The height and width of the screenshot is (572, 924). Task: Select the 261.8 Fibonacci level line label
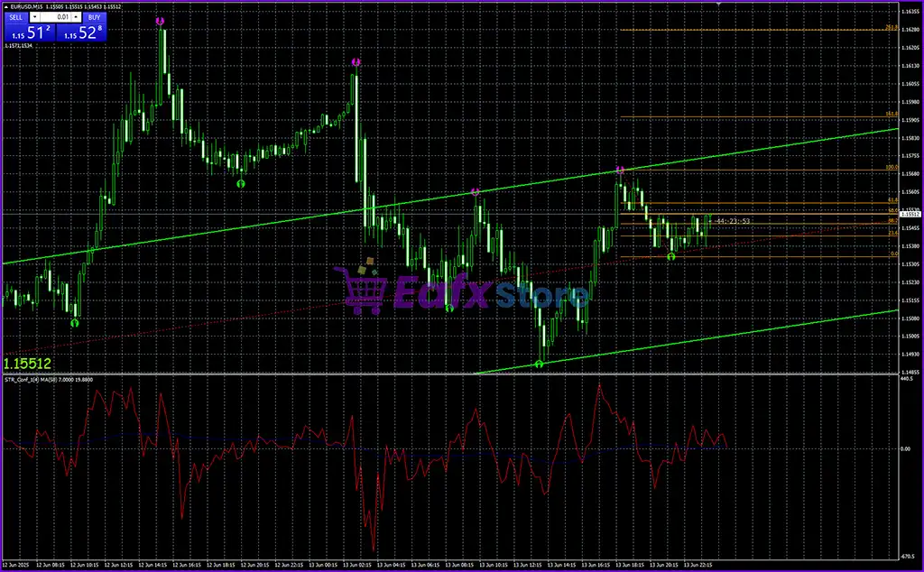pyautogui.click(x=892, y=27)
